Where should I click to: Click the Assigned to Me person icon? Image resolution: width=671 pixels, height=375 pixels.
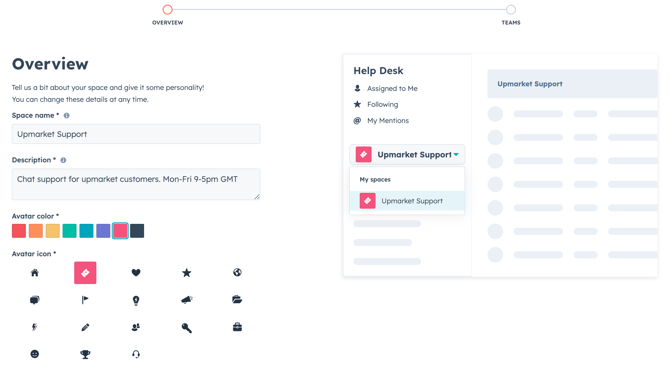tap(357, 88)
